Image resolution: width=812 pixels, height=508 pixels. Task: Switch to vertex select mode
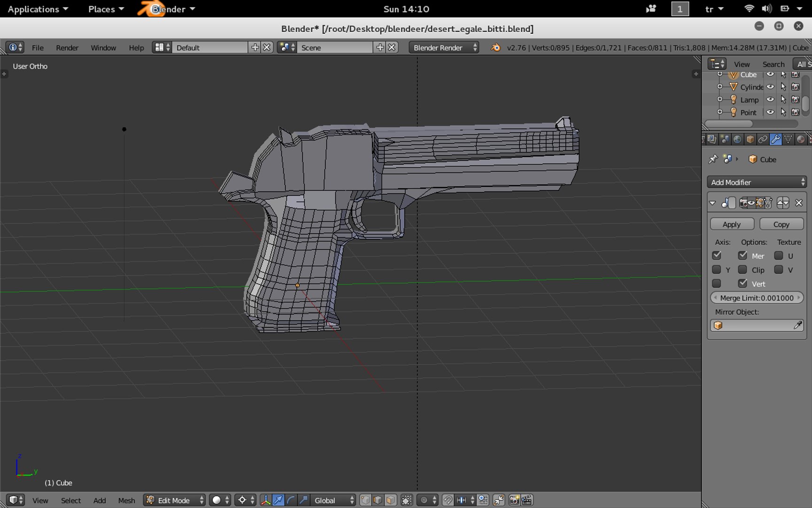pos(365,500)
